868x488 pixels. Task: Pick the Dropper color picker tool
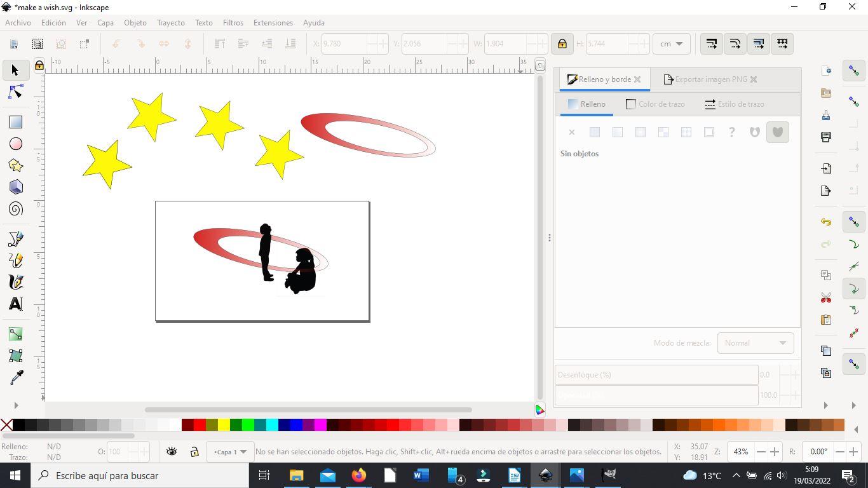(x=15, y=377)
